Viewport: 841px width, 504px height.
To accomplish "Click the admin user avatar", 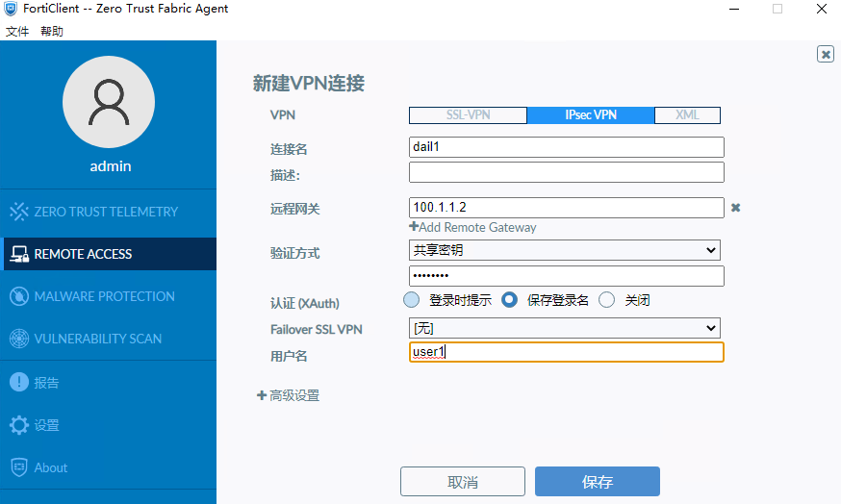I will (x=109, y=103).
